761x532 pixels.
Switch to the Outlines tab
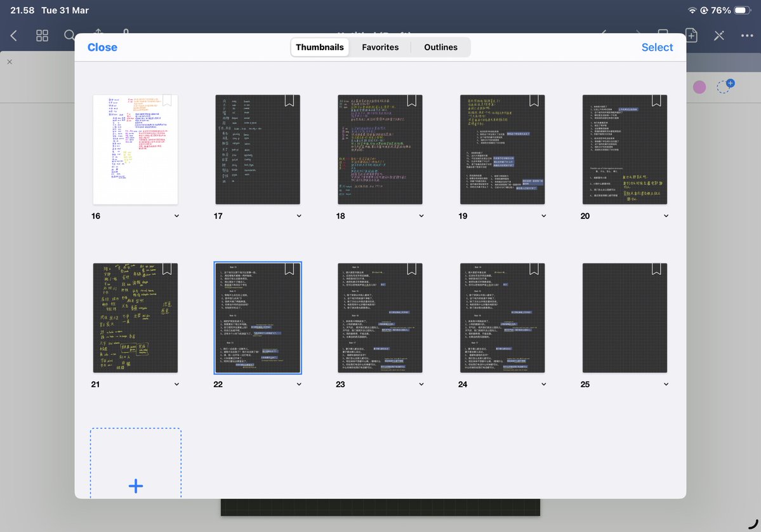click(x=440, y=47)
